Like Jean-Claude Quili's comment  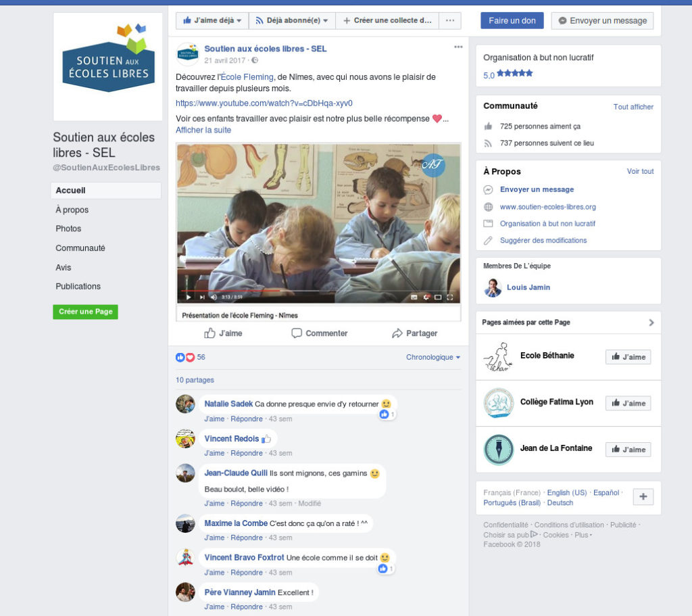[214, 504]
